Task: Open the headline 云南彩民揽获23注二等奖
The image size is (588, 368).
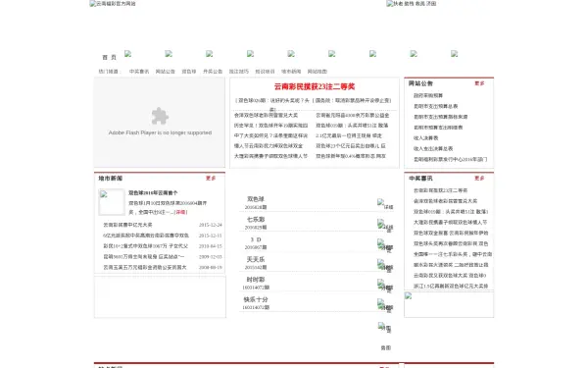Action: tap(315, 86)
